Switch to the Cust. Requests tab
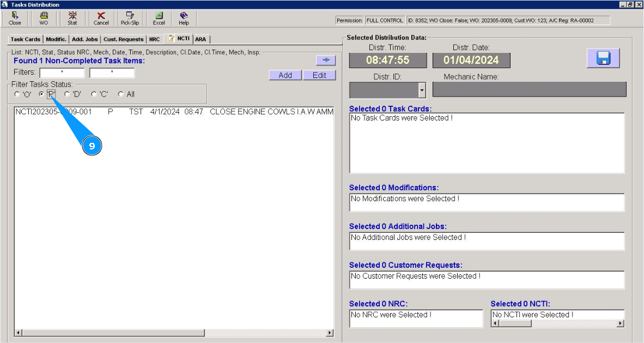Image resolution: width=644 pixels, height=343 pixels. [123, 39]
